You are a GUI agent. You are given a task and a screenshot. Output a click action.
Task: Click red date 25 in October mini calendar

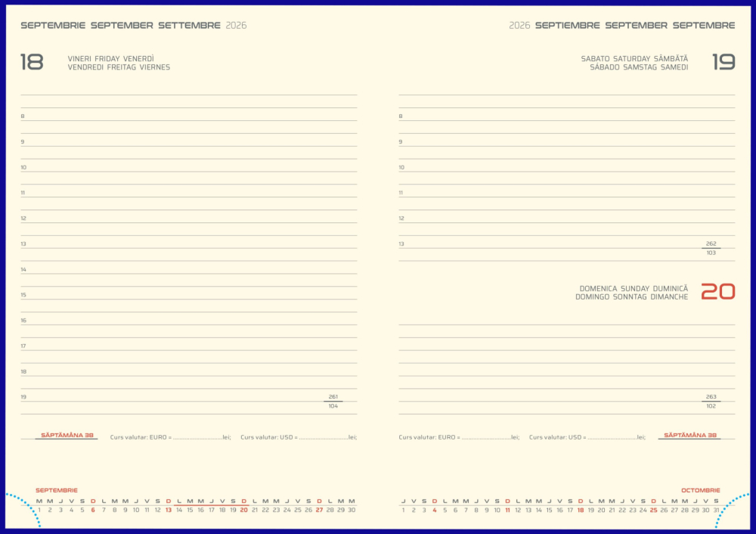coord(653,509)
